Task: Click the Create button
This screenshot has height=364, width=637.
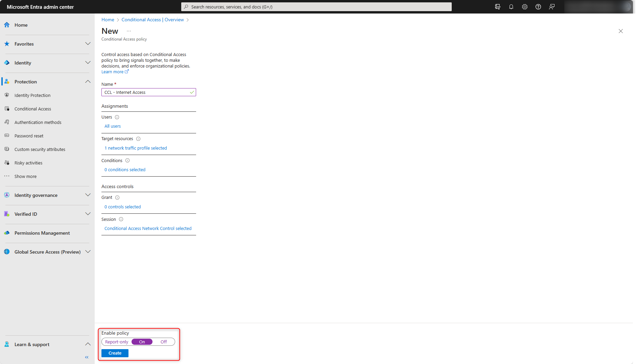Action: [x=115, y=353]
